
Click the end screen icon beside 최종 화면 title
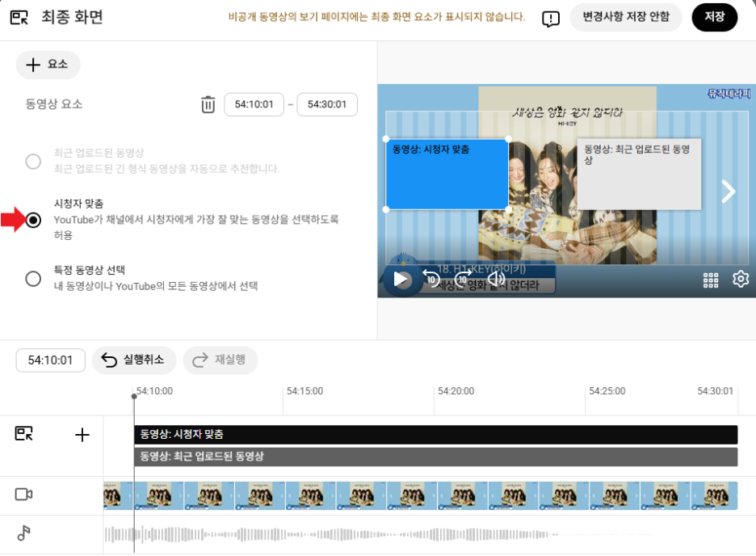(19, 18)
